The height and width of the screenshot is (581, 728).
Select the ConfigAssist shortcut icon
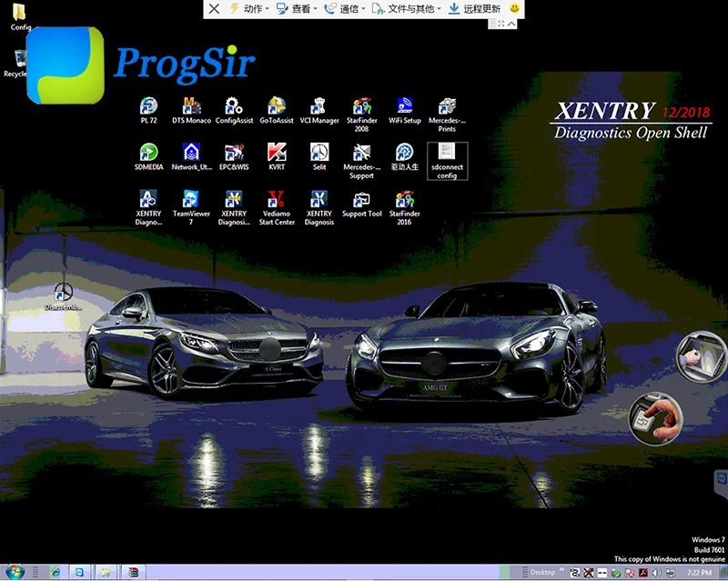point(234,110)
